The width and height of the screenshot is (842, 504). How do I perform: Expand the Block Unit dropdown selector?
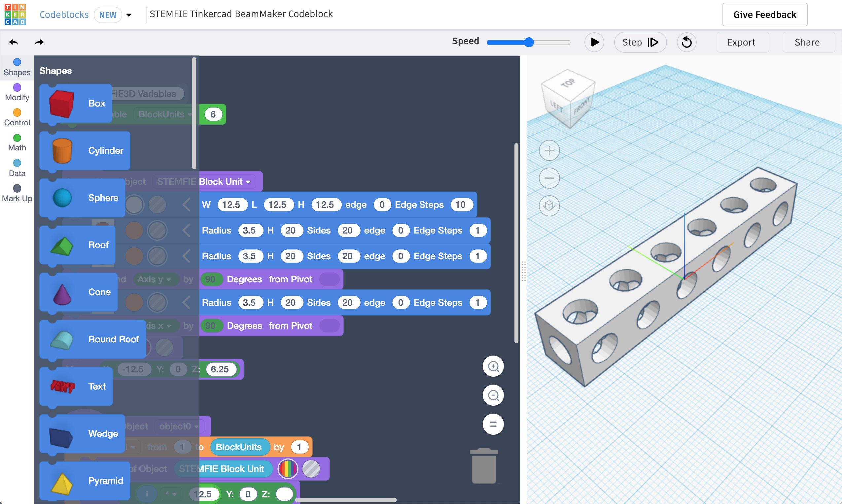point(226,181)
